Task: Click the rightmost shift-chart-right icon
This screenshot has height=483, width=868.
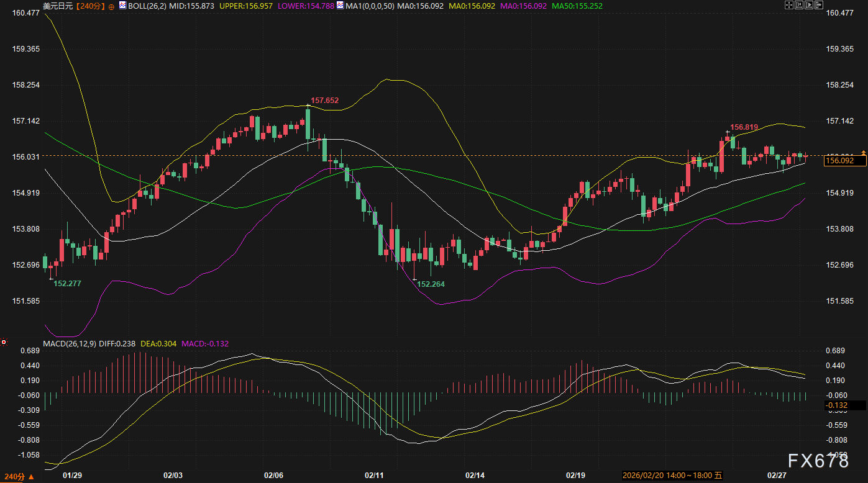Action: click(820, 5)
